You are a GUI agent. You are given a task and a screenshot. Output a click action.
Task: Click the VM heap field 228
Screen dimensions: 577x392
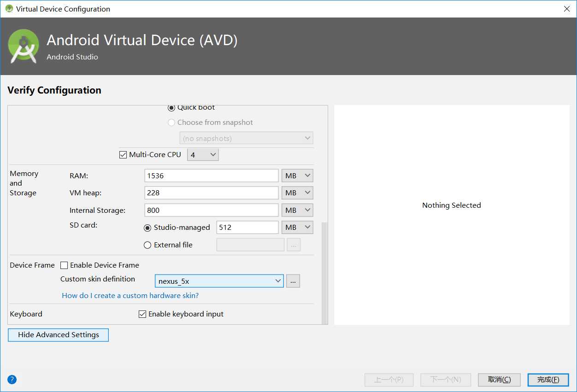212,193
